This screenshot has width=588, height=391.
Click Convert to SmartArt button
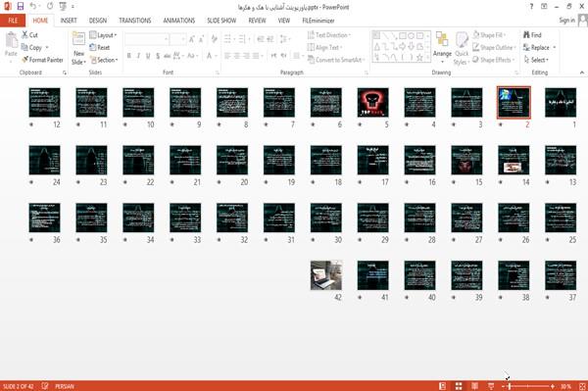click(x=335, y=60)
